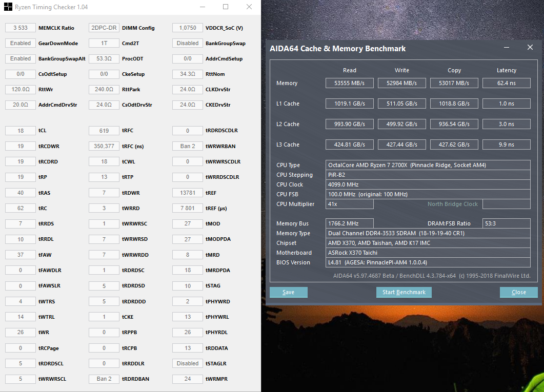This screenshot has width=544, height=392.
Task: Select the tREF (µs) value 7 801
Action: click(x=188, y=209)
